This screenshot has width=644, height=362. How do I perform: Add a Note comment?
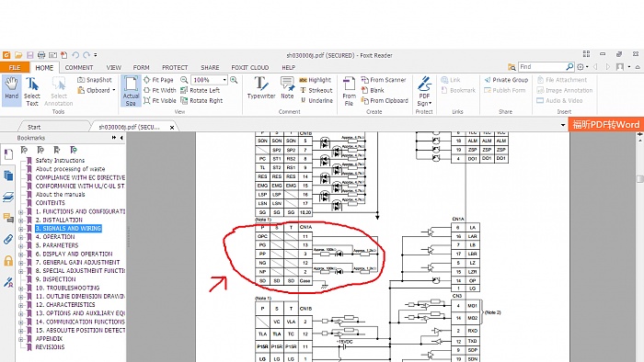287,88
